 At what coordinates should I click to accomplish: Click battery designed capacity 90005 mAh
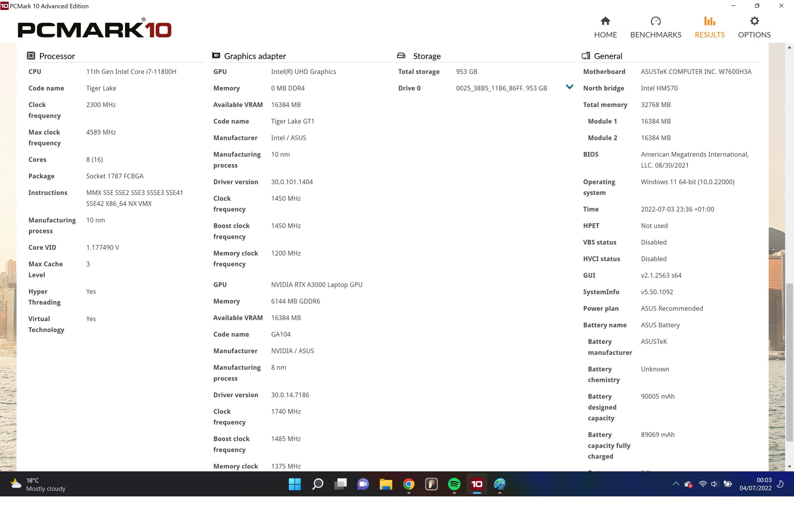pyautogui.click(x=658, y=397)
